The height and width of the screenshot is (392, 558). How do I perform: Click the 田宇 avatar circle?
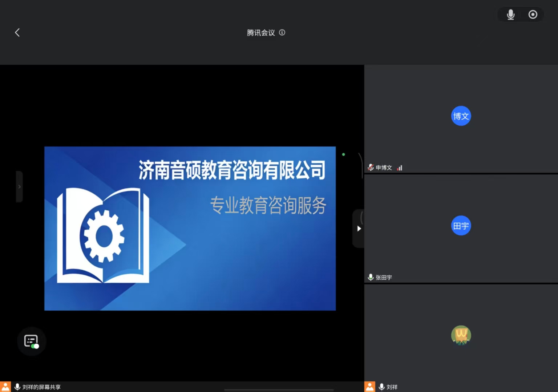(461, 226)
